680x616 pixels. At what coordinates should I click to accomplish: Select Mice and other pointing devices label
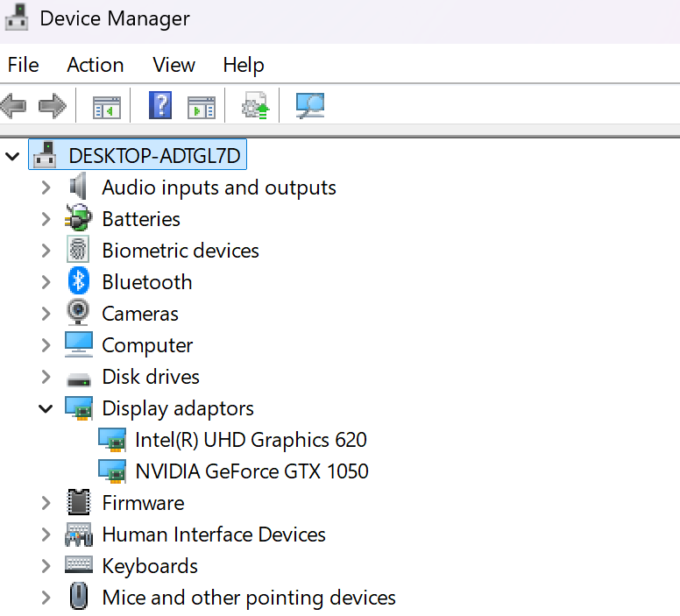pos(249,598)
